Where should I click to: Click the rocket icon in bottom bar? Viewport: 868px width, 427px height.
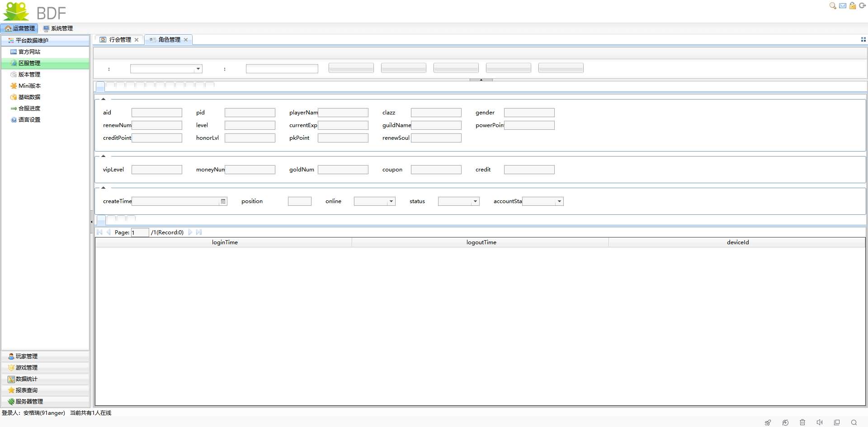coord(768,422)
